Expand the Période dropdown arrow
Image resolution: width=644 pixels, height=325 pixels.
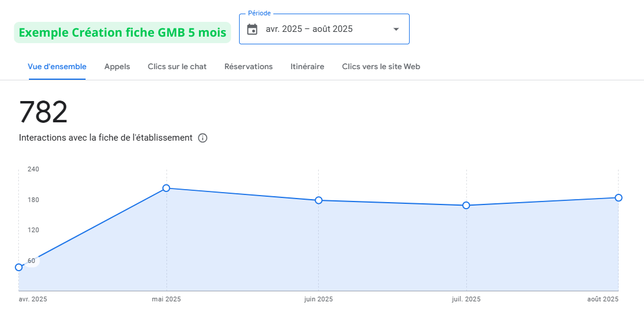point(396,29)
